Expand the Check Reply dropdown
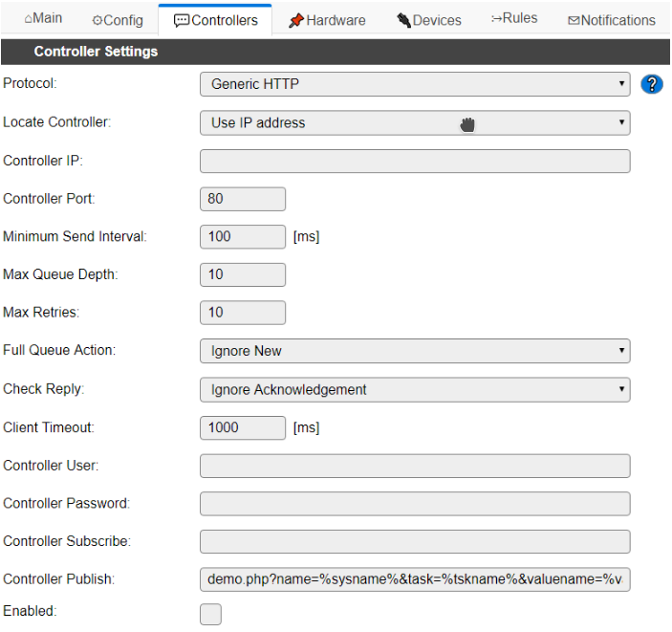Viewport: 672px width, 632px height. 414,389
